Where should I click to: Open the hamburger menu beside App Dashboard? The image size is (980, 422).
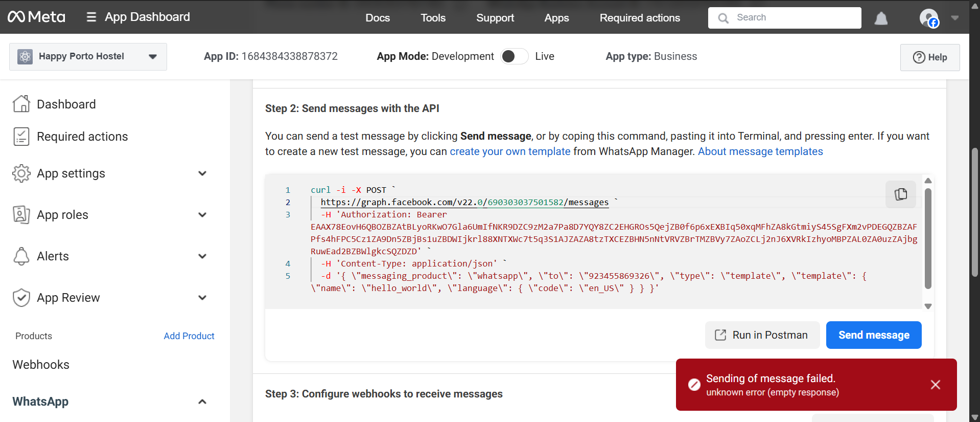(91, 17)
